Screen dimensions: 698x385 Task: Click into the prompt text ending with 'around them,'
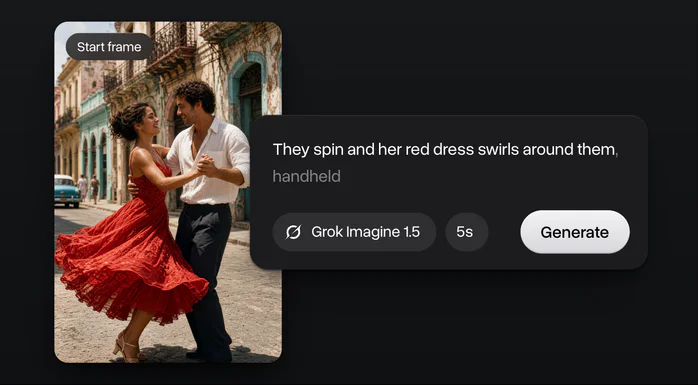[x=445, y=150]
